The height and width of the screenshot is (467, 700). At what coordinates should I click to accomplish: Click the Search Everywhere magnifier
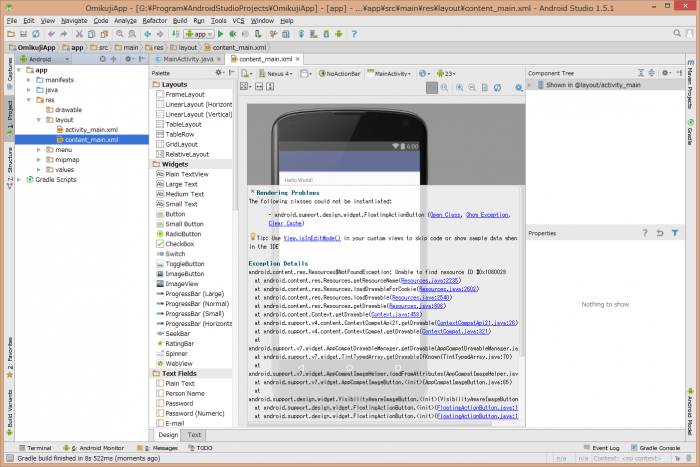(677, 33)
